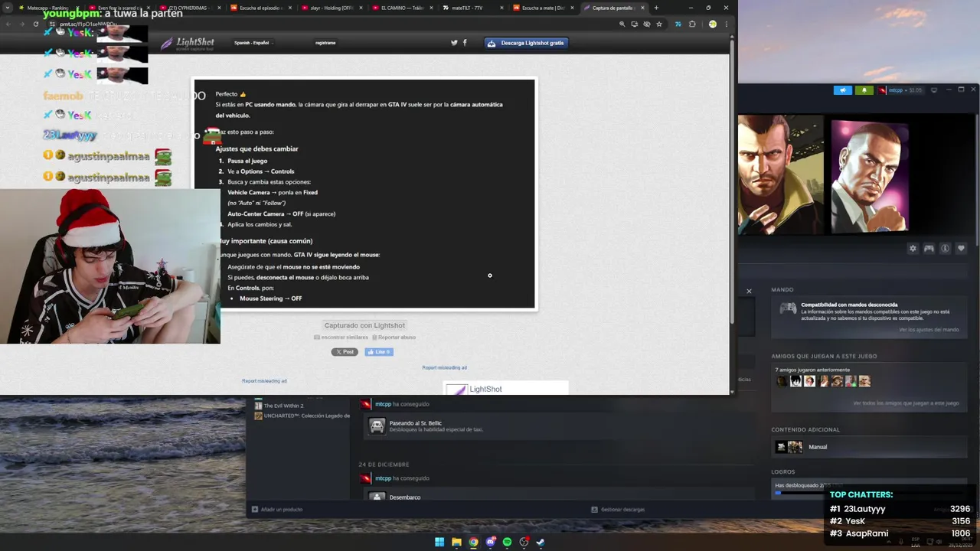This screenshot has width=980, height=551.
Task: Go back in Chrome
Action: pyautogui.click(x=8, y=24)
